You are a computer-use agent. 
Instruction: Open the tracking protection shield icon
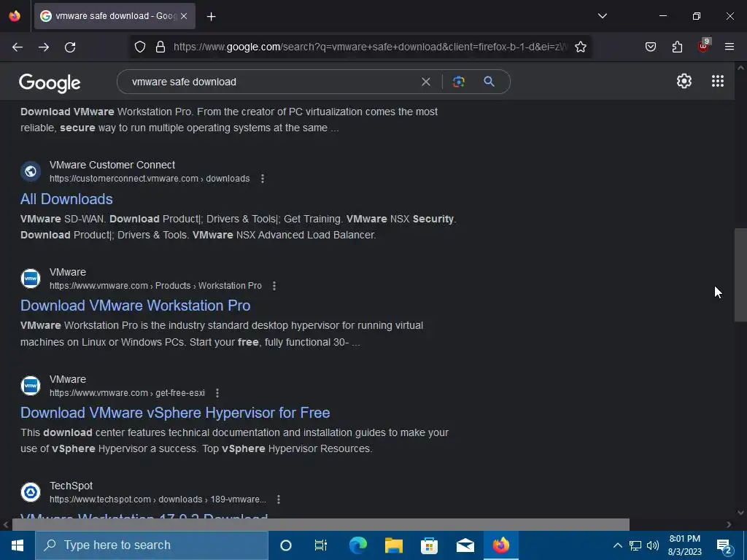[139, 47]
